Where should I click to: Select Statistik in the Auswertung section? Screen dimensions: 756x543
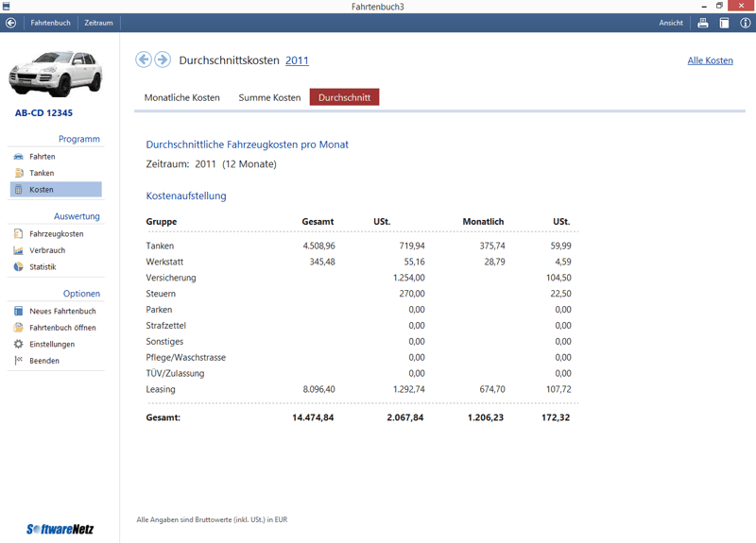coord(43,266)
